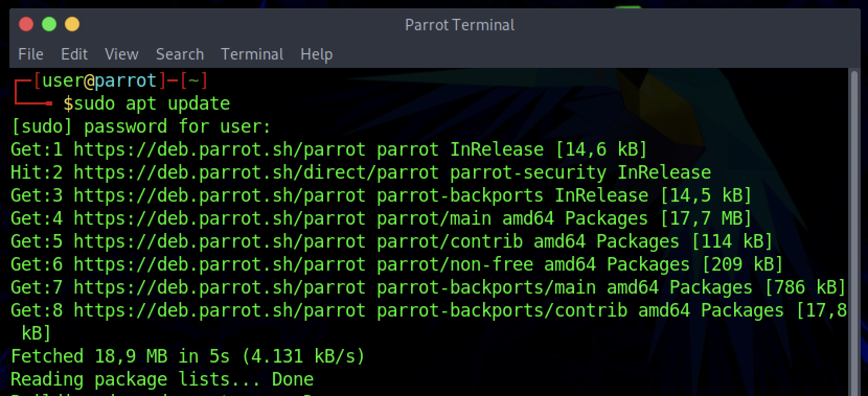Open the Edit menu
This screenshot has width=868, height=396.
click(x=74, y=54)
